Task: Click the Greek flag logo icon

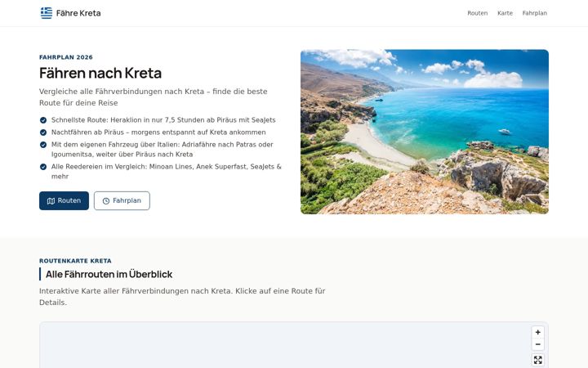Action: pos(47,13)
